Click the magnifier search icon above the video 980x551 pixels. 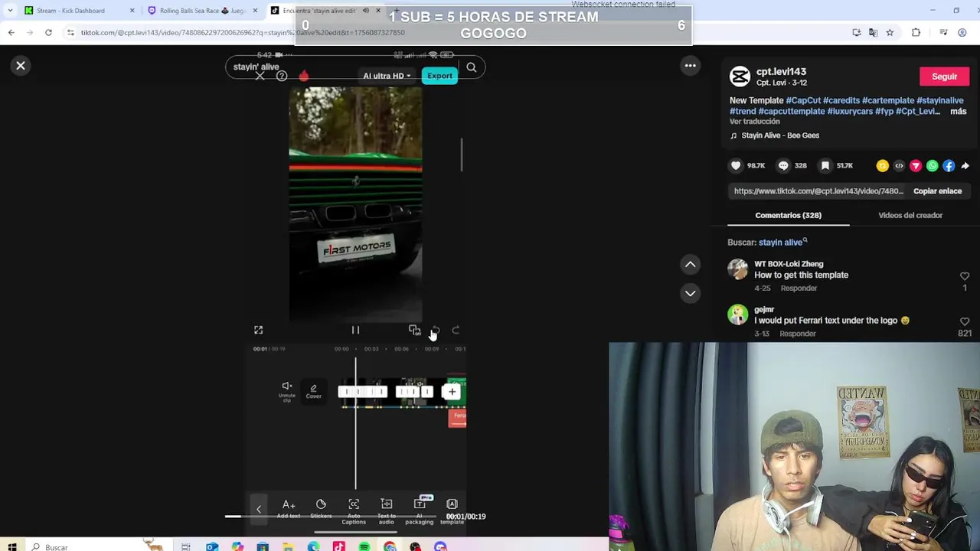[x=472, y=67]
